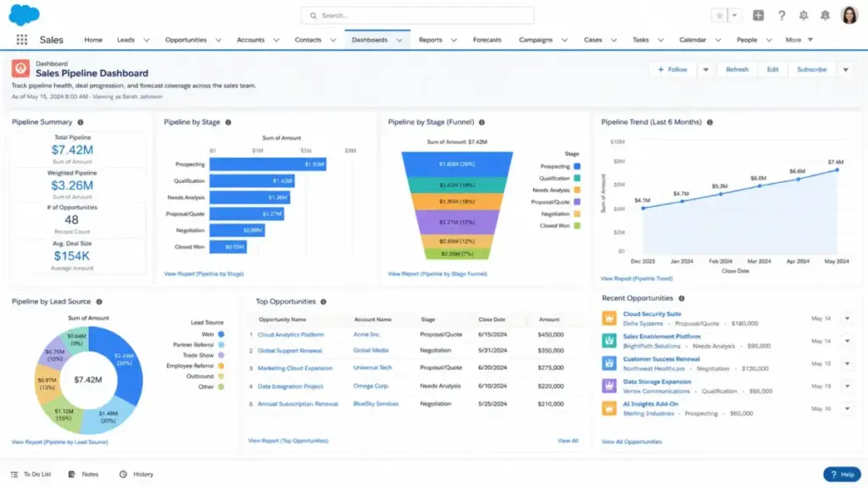Click the Prospecting blue legend swatch
Viewport: 868px width, 488px height.
click(x=576, y=167)
